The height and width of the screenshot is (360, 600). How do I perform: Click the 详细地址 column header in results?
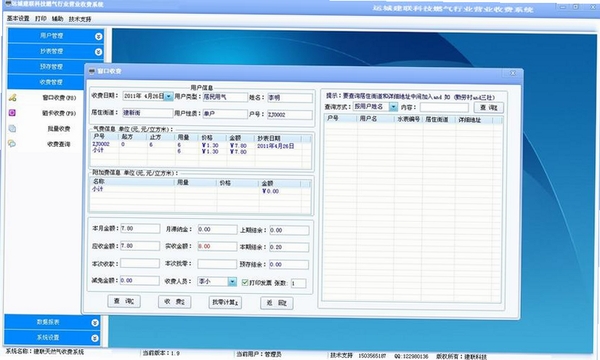tap(474, 120)
